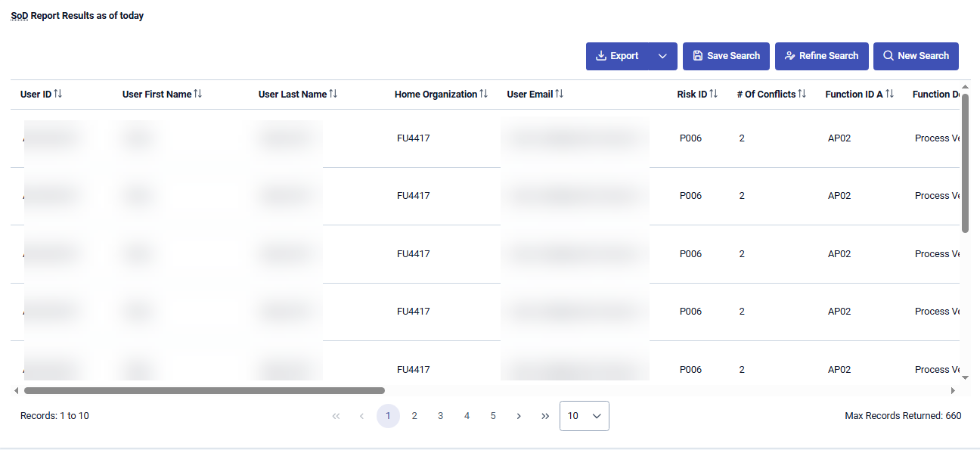Expand the rows-per-page dropdown showing 10
Image resolution: width=980 pixels, height=450 pixels.
(x=585, y=416)
